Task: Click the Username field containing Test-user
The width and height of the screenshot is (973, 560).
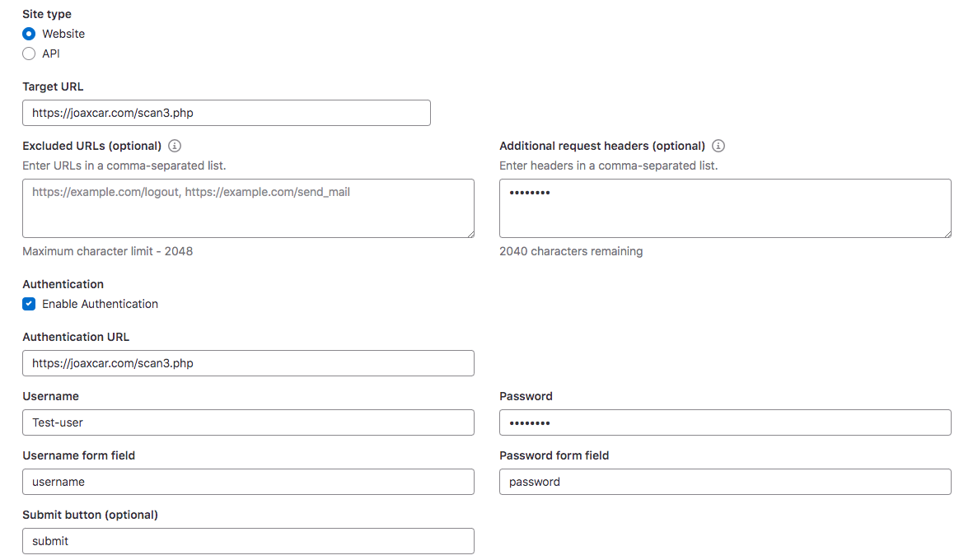Action: (248, 422)
